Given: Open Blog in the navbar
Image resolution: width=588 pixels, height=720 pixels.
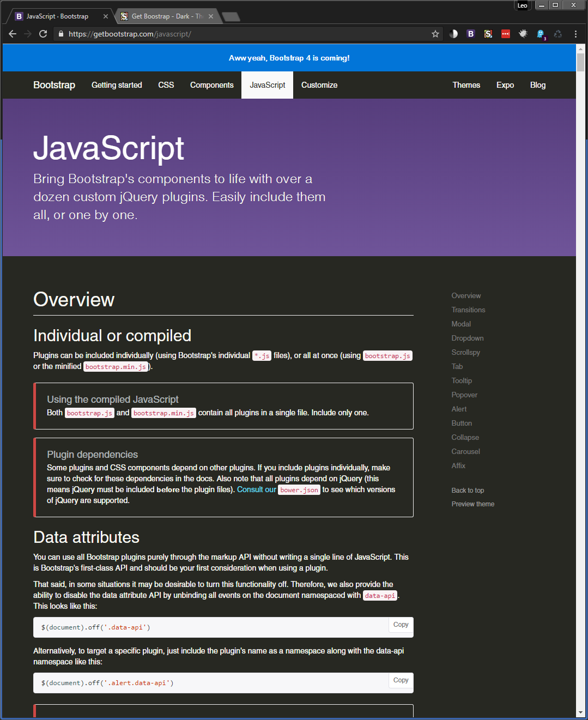Looking at the screenshot, I should pyautogui.click(x=538, y=85).
